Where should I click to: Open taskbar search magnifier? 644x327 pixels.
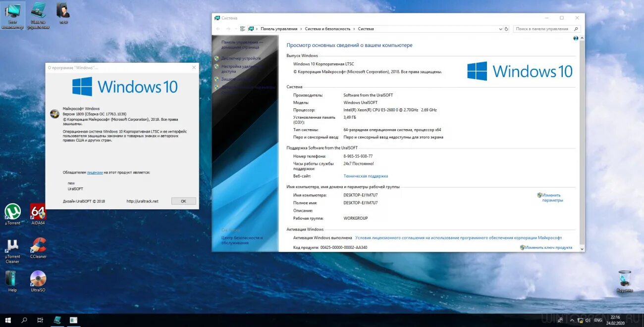[x=24, y=320]
